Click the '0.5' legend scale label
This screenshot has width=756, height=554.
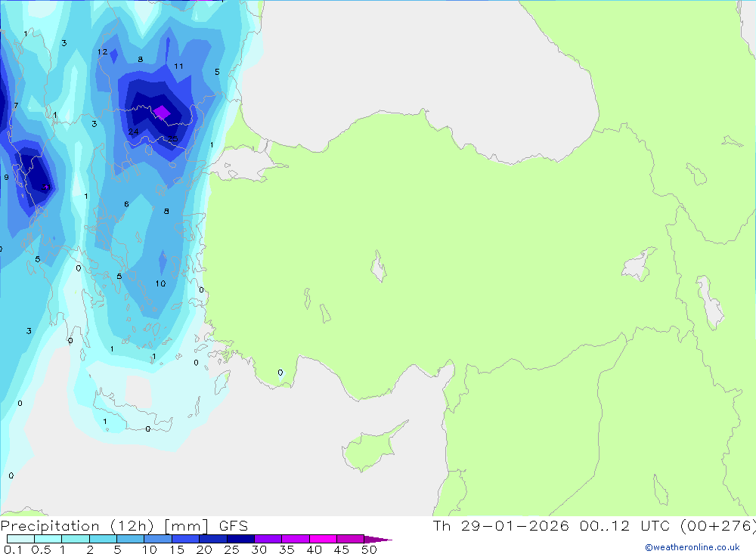[41, 549]
